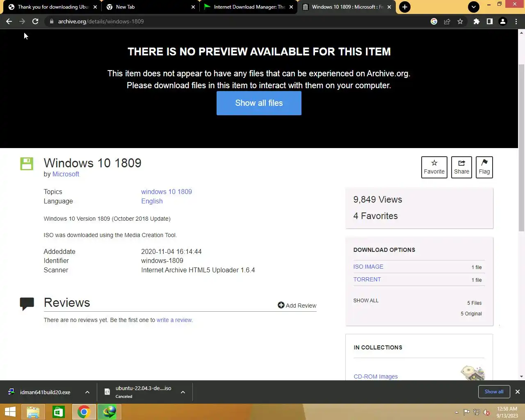Open Microsoft Store from taskbar
This screenshot has height=420, width=525.
[x=59, y=412]
